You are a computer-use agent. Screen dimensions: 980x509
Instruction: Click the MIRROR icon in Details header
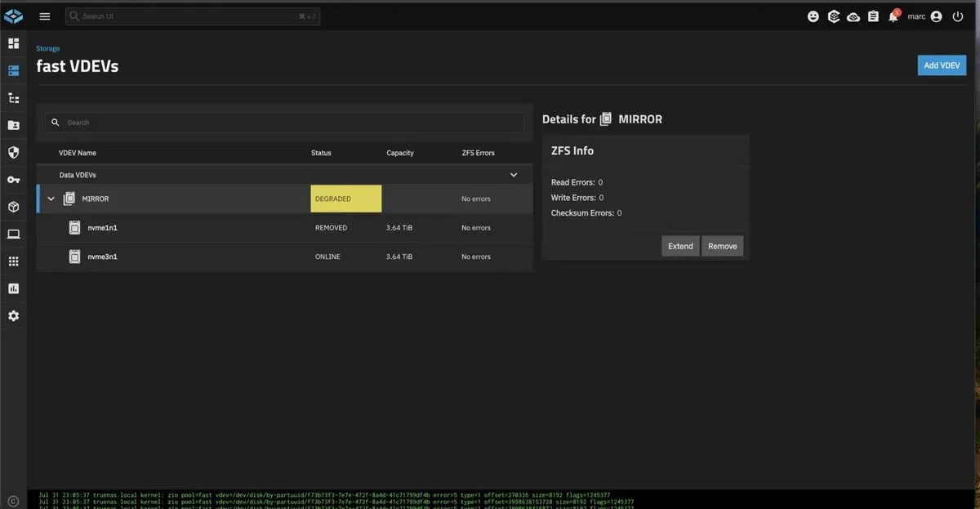(606, 119)
